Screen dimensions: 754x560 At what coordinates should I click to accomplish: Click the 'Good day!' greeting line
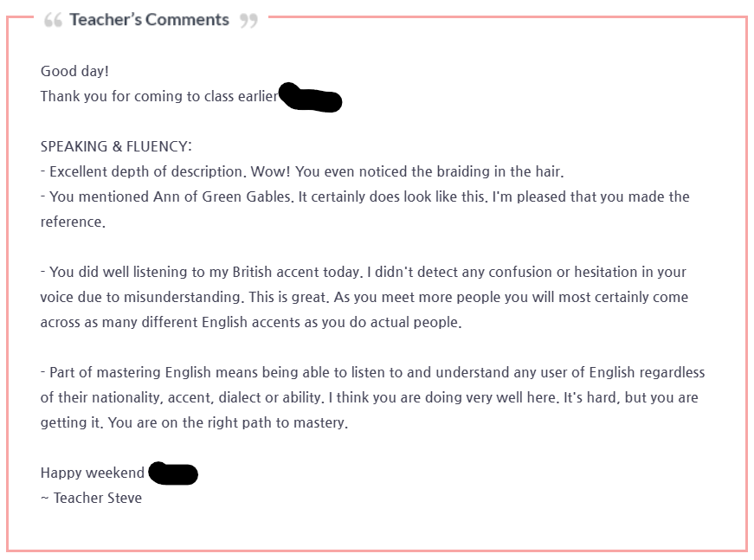pos(74,71)
